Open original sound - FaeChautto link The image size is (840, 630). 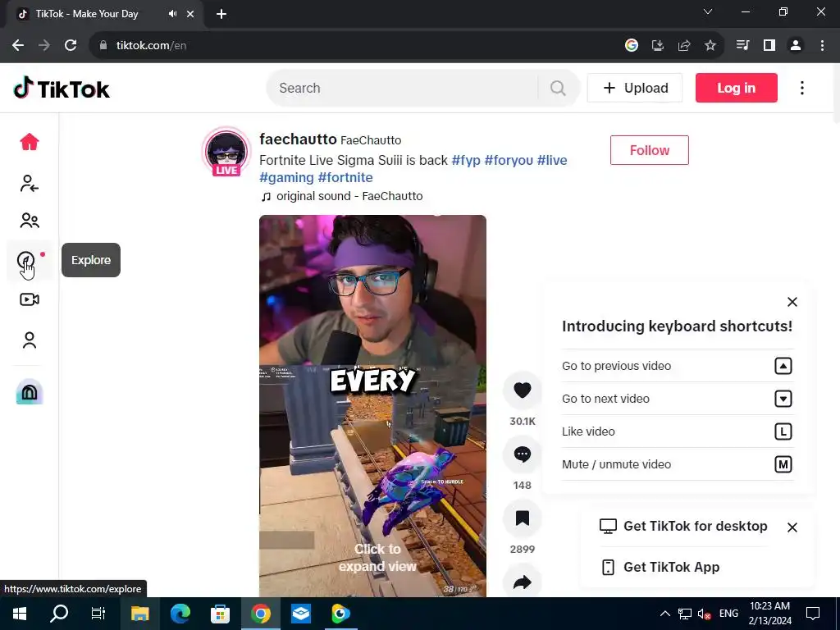(342, 196)
